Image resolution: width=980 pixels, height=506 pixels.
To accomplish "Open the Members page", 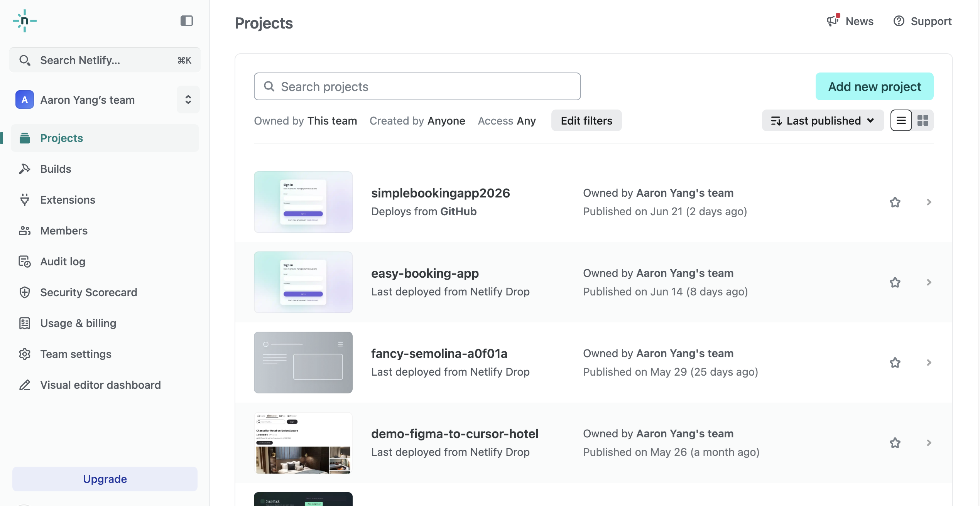I will tap(105, 231).
